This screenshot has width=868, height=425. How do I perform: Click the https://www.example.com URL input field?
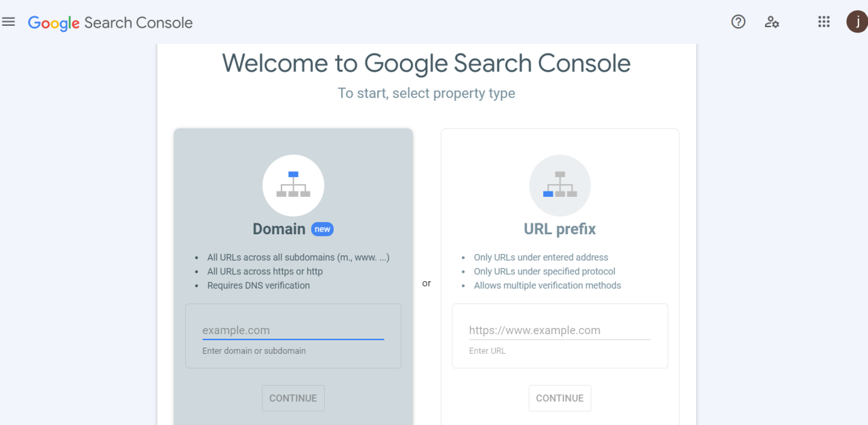559,330
